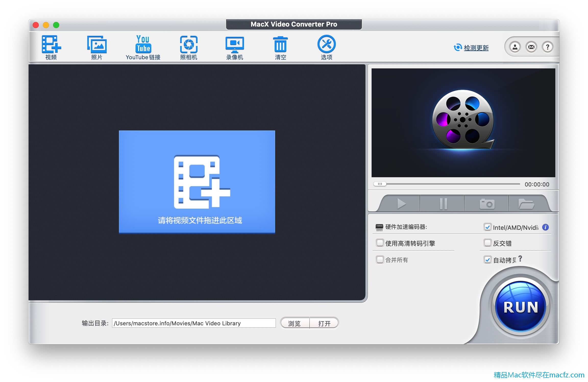Click the play button in preview
The height and width of the screenshot is (382, 588).
[x=401, y=204]
